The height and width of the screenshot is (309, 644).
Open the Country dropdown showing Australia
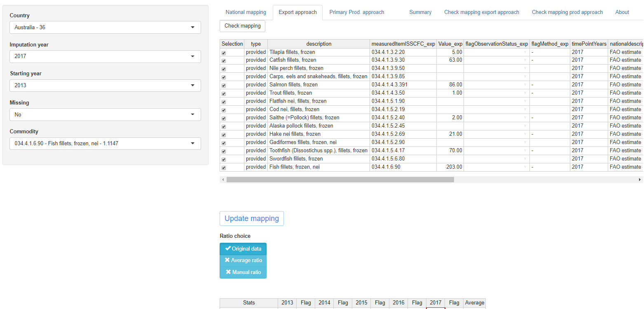105,28
